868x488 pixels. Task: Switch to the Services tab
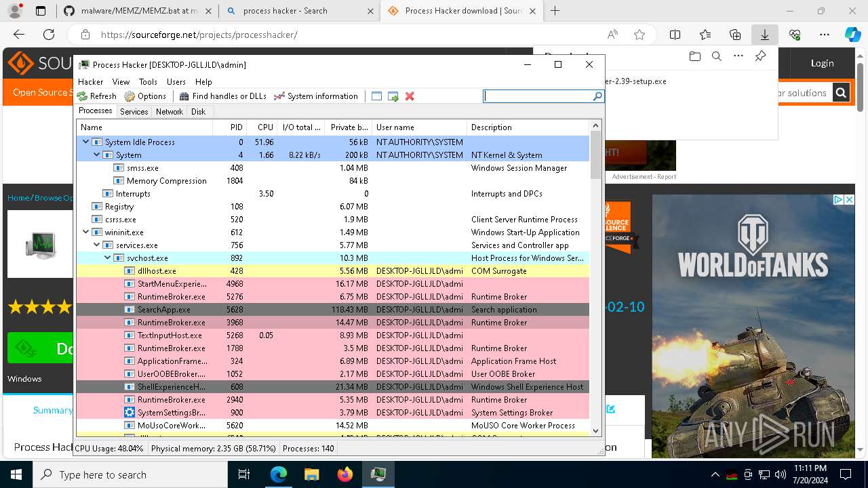134,112
